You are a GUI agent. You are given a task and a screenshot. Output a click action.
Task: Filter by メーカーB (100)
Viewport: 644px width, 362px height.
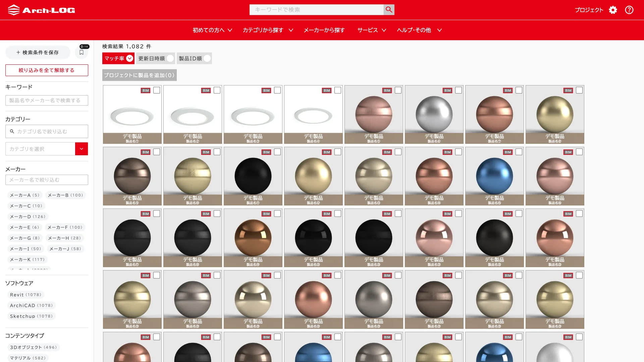click(x=65, y=195)
